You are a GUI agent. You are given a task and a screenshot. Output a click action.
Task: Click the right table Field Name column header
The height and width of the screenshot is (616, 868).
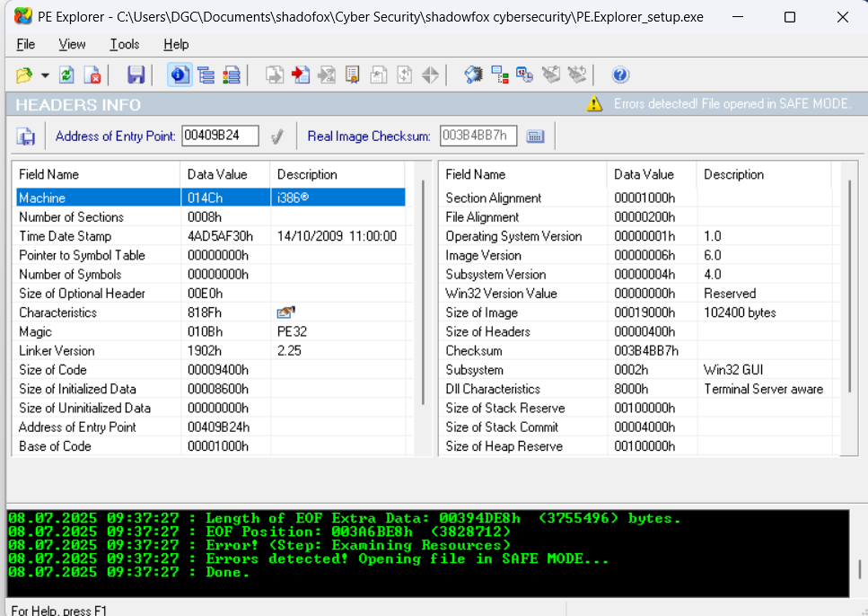(524, 174)
